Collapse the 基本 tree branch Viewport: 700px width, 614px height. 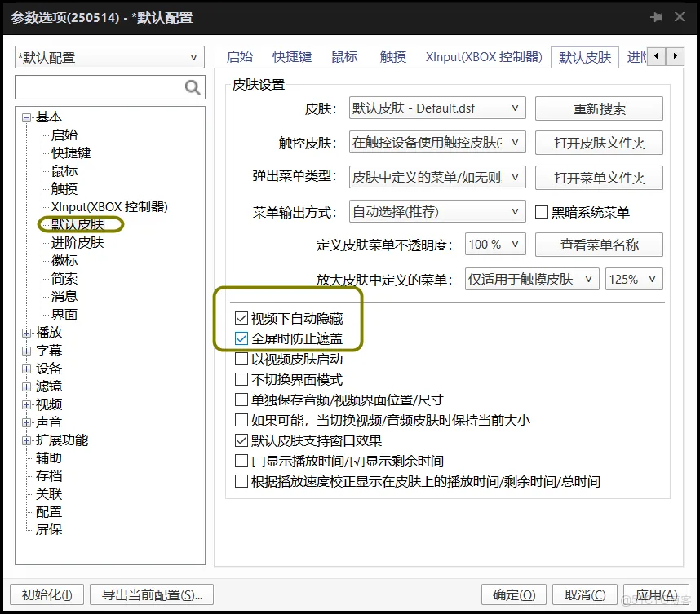[26, 116]
